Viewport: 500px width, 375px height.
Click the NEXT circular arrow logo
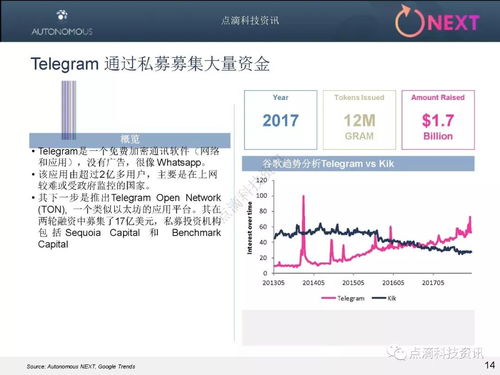tap(410, 21)
